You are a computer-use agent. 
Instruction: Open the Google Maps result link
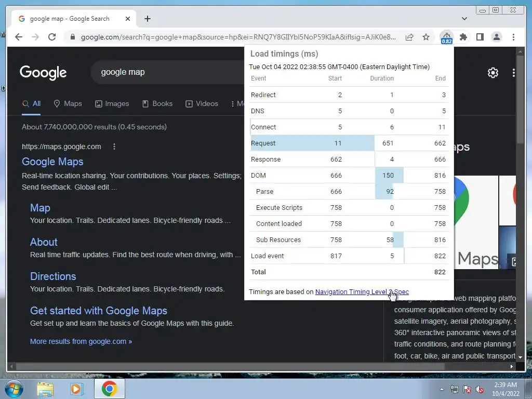(x=52, y=162)
